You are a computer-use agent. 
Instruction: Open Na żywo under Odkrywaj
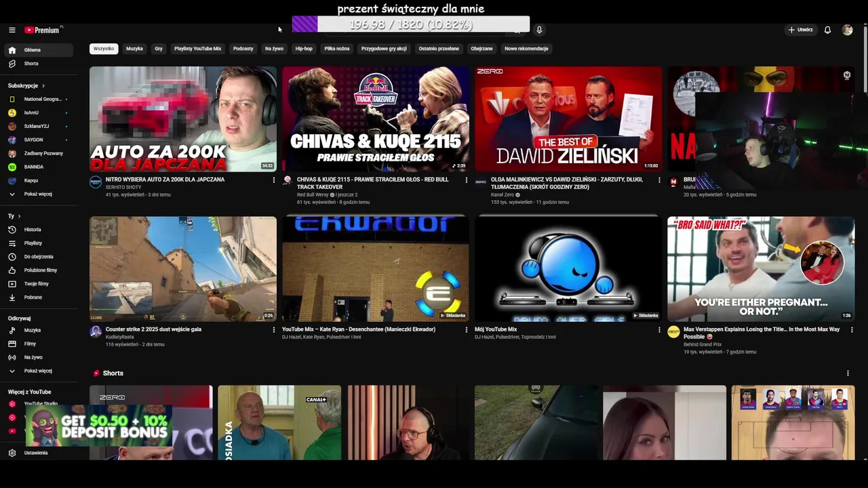pos(37,357)
